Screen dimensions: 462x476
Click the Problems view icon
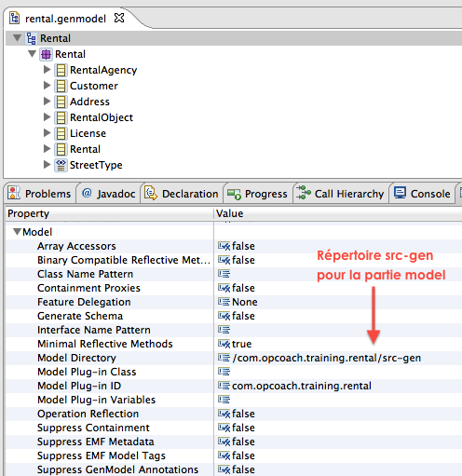[14, 193]
